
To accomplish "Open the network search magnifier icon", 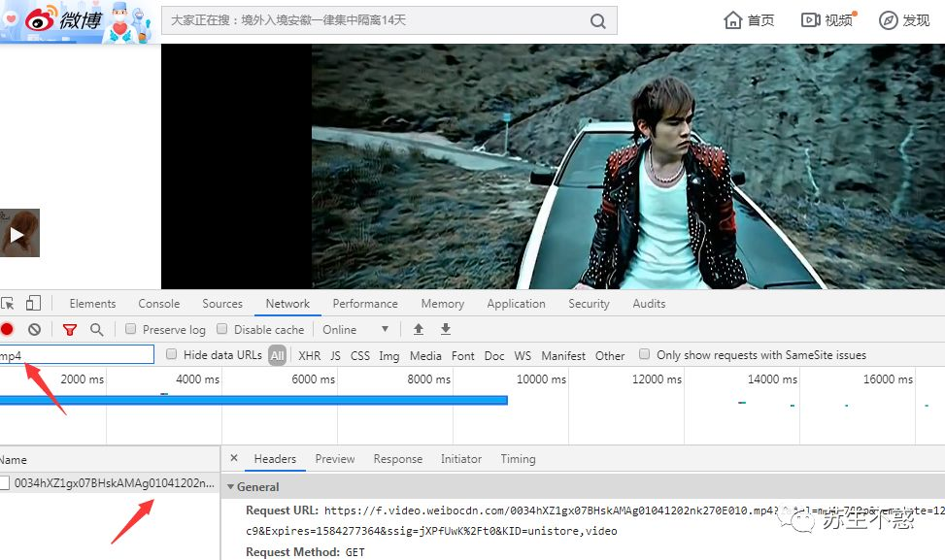I will (96, 330).
